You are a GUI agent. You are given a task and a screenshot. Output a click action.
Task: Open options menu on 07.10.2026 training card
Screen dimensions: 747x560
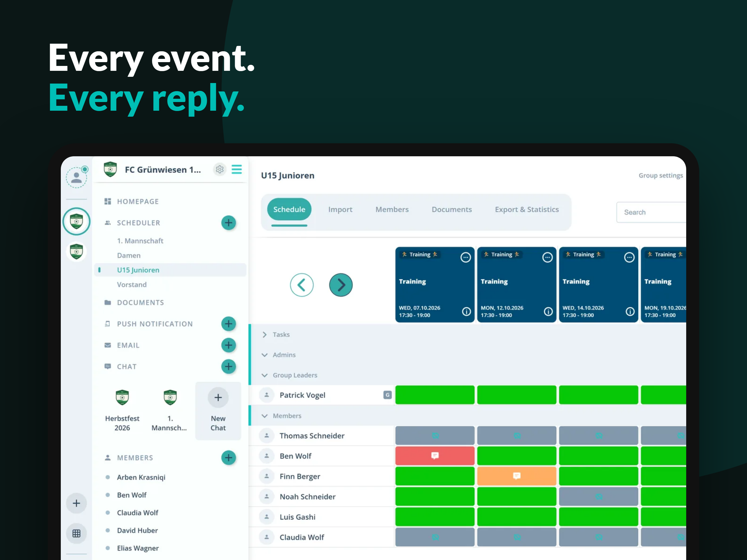point(466,257)
